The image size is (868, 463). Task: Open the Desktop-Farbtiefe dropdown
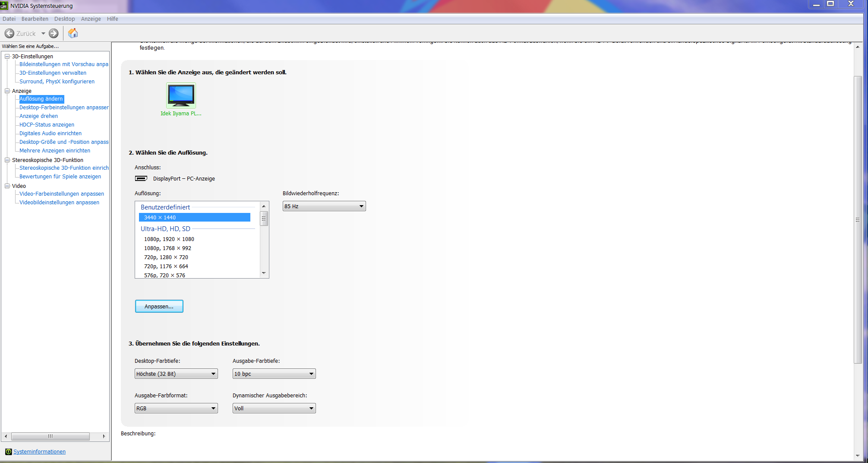click(x=176, y=374)
